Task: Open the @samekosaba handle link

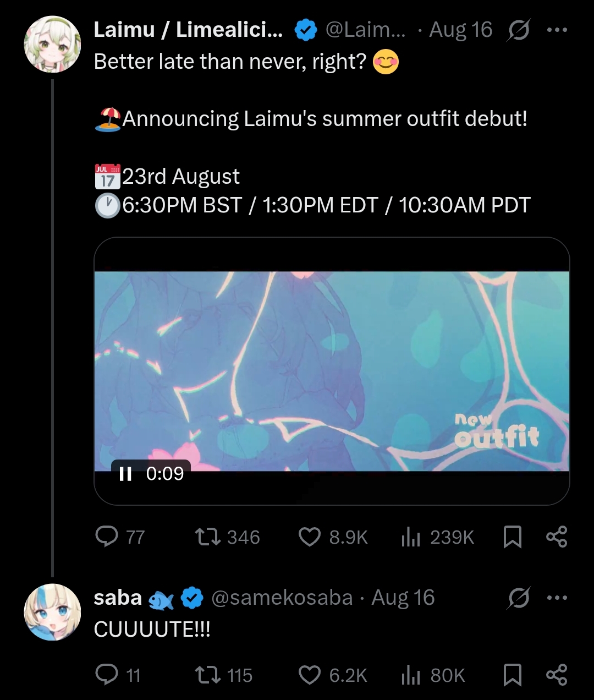Action: [282, 598]
